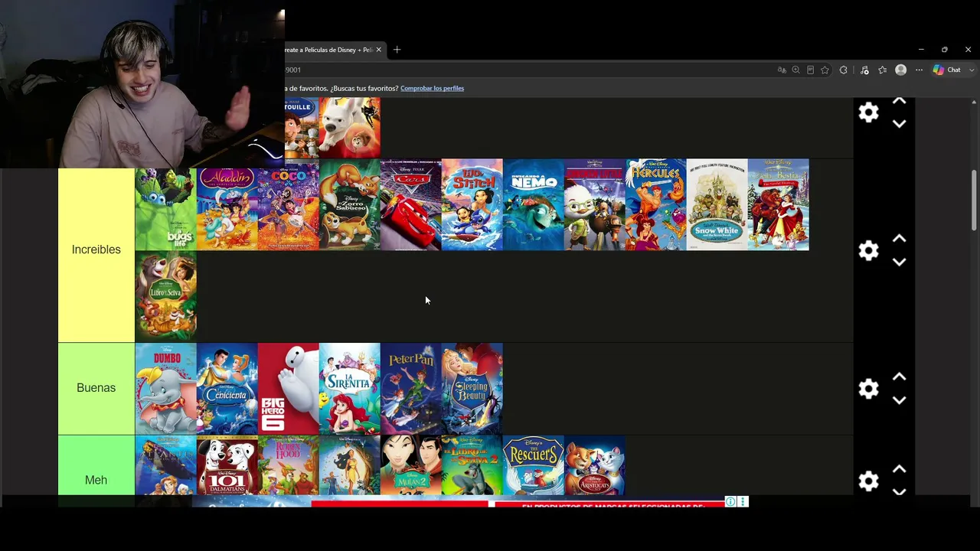Select the Chicken Little poster
The height and width of the screenshot is (551, 980).
tap(594, 204)
